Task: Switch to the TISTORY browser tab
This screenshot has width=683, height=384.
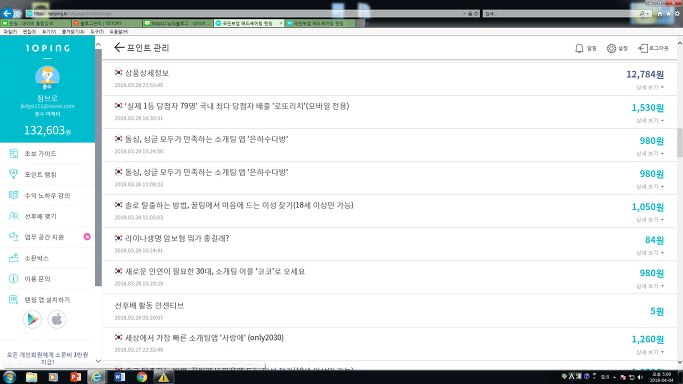Action: [x=107, y=23]
